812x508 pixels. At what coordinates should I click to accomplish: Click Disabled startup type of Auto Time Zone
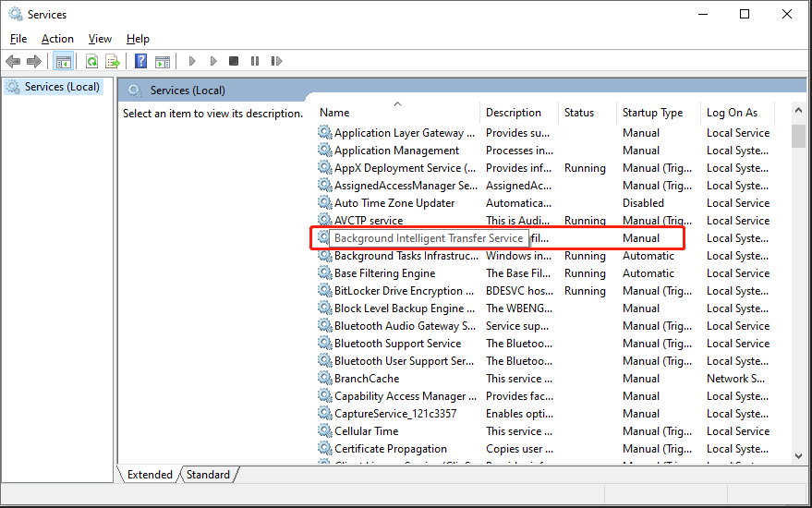[643, 203]
